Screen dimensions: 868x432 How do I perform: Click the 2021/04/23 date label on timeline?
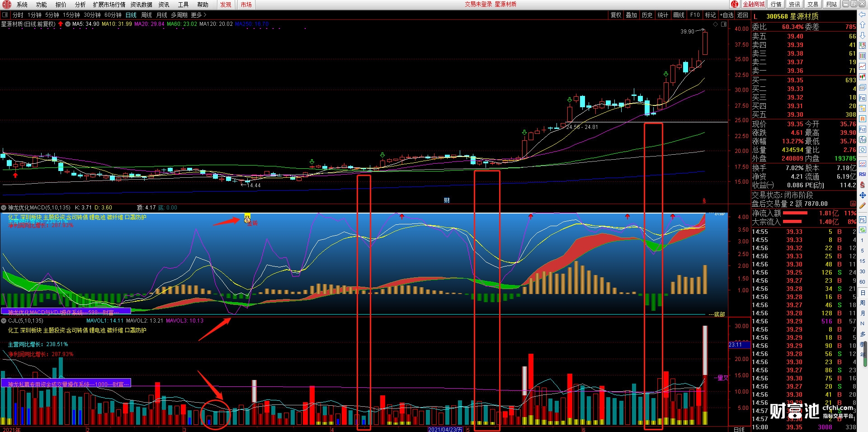pos(445,429)
